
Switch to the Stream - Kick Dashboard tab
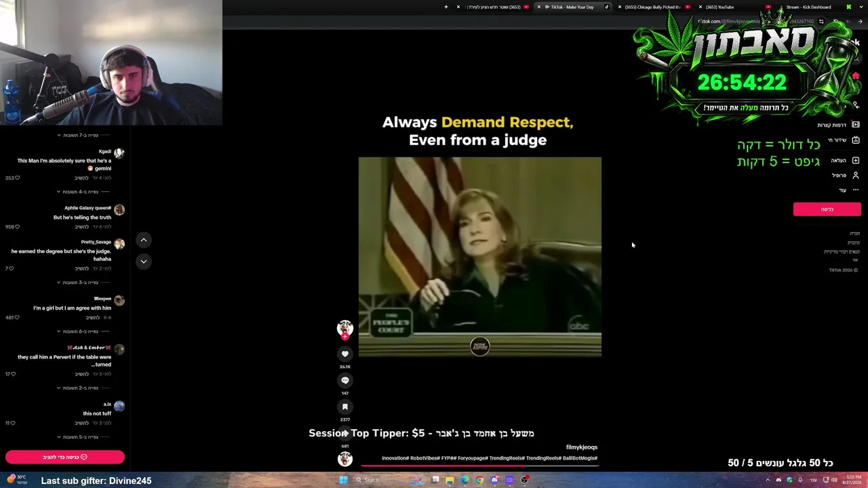pyautogui.click(x=814, y=7)
